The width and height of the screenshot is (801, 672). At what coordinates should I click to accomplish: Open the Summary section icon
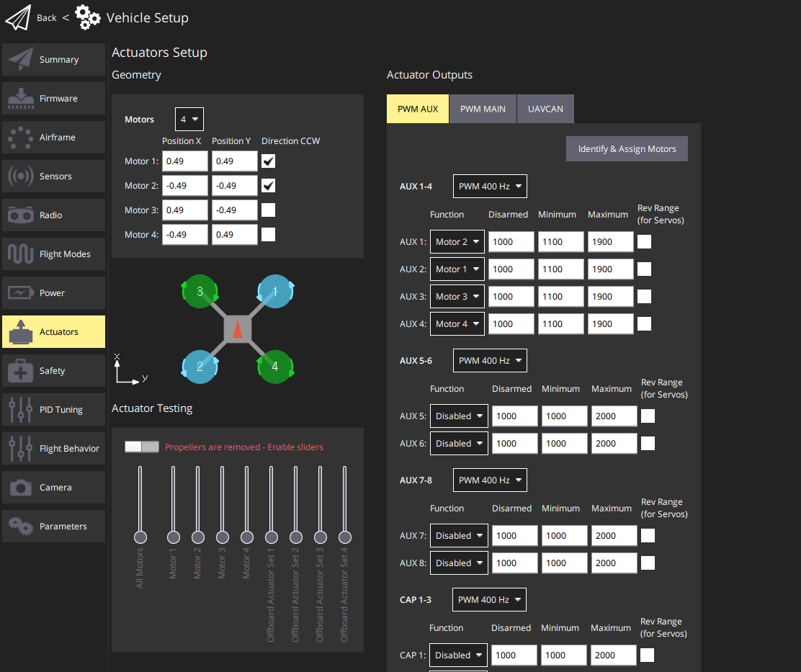point(21,60)
